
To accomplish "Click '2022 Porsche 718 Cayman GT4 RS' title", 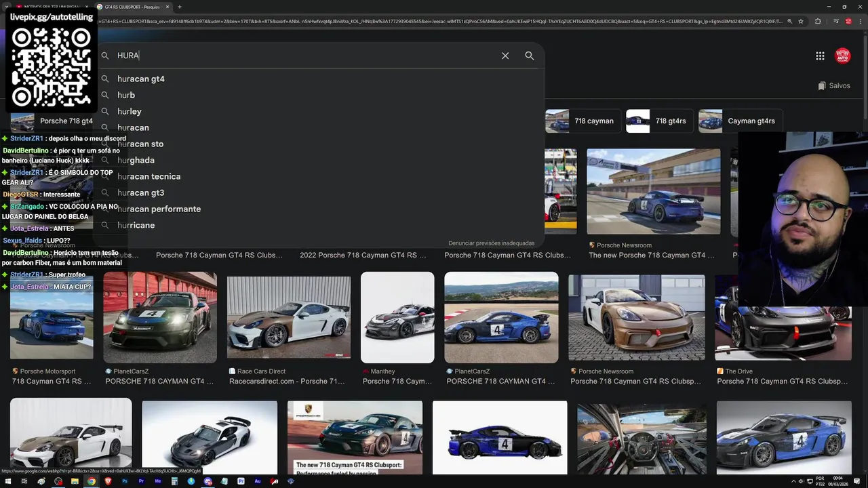I will point(363,256).
